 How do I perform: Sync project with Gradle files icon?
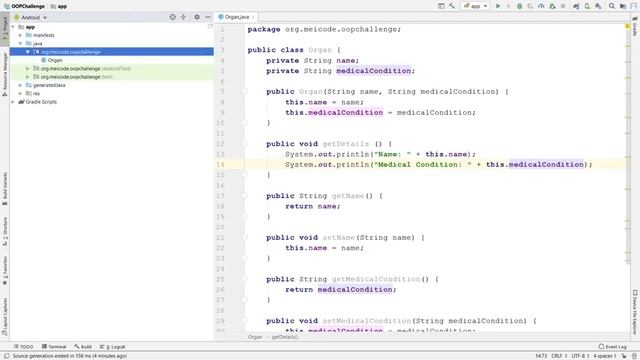click(x=576, y=6)
